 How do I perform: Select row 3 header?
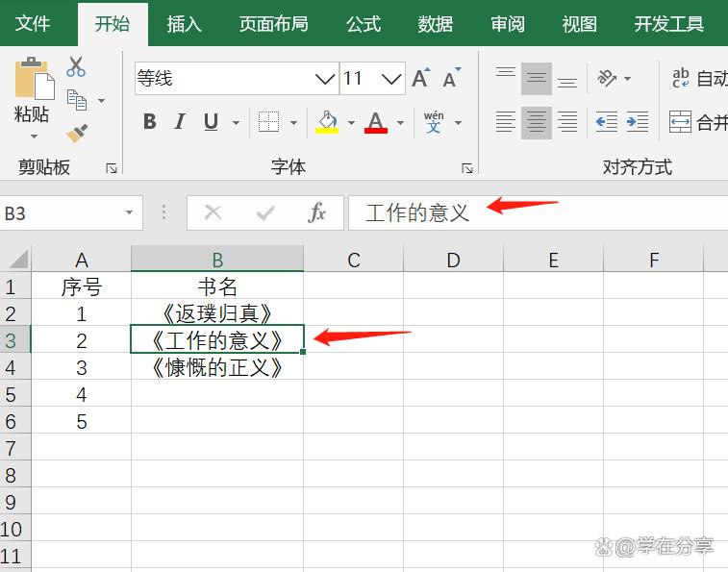click(x=15, y=340)
